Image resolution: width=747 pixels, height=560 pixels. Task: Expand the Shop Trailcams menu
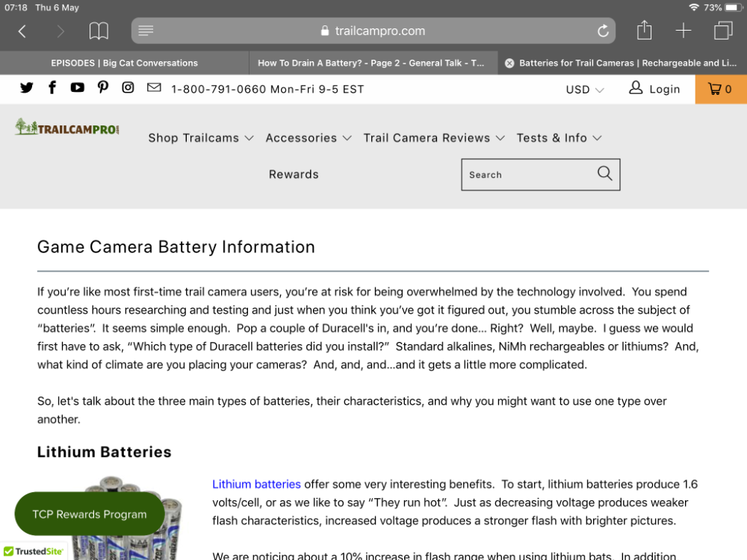[200, 138]
